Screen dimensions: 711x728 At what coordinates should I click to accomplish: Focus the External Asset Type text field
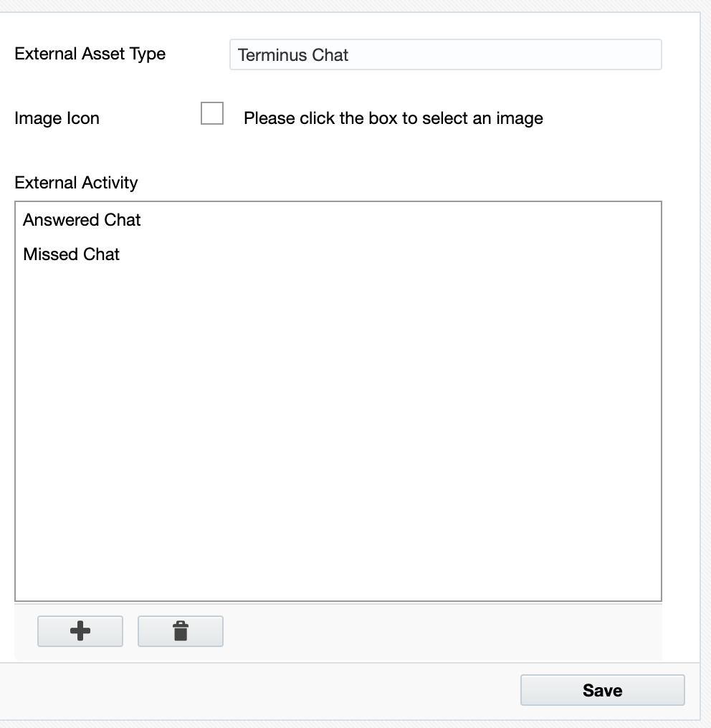pyautogui.click(x=445, y=54)
